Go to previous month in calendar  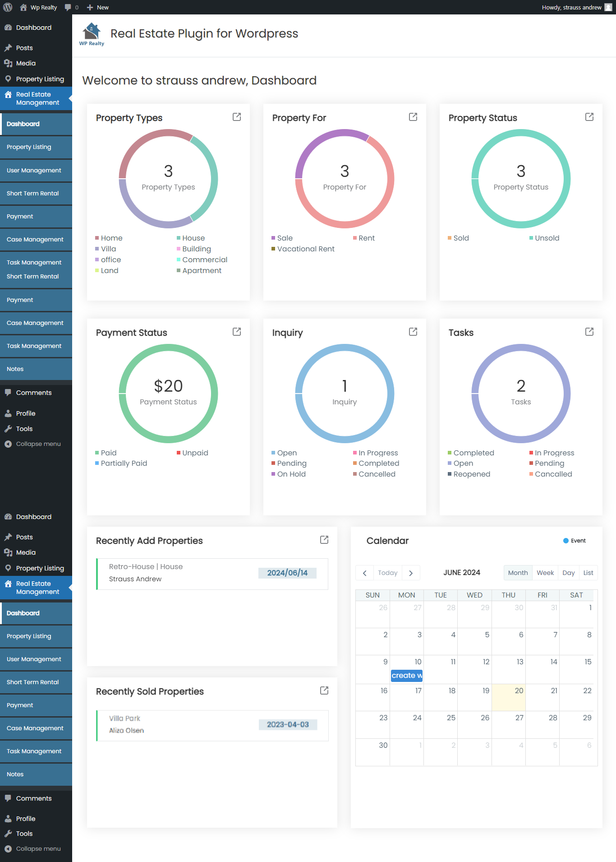364,573
